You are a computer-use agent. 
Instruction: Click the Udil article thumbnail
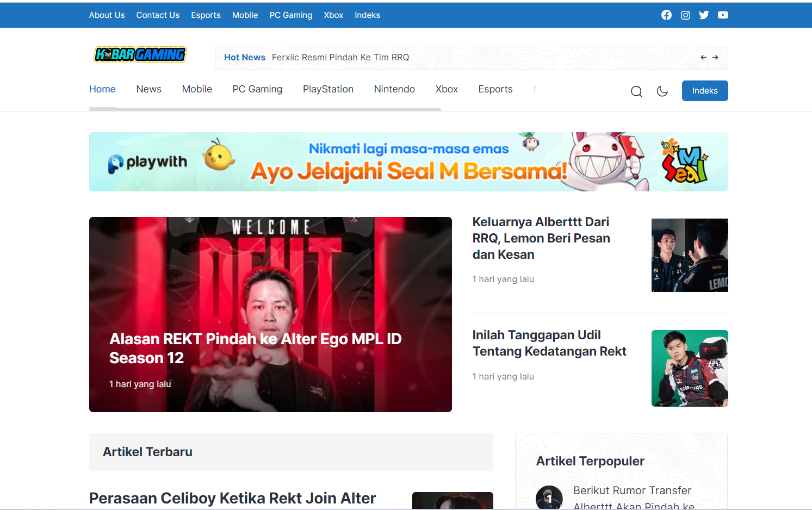pyautogui.click(x=690, y=368)
